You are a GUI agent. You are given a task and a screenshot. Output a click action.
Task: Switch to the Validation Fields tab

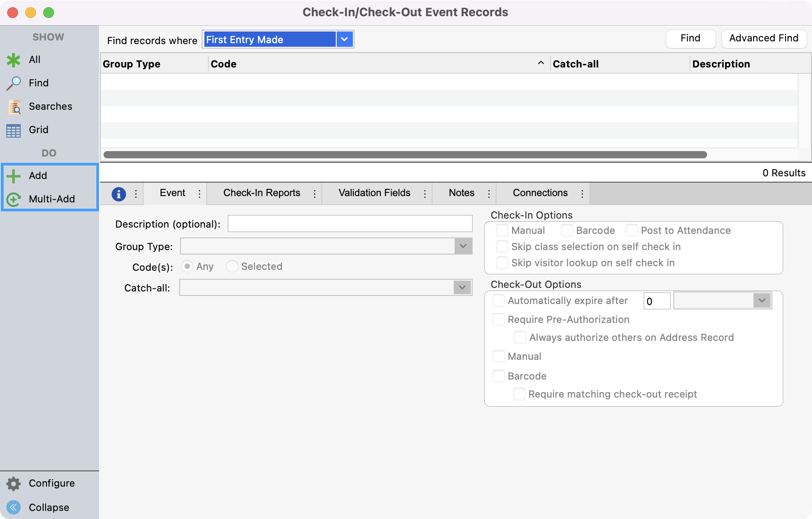(x=374, y=193)
